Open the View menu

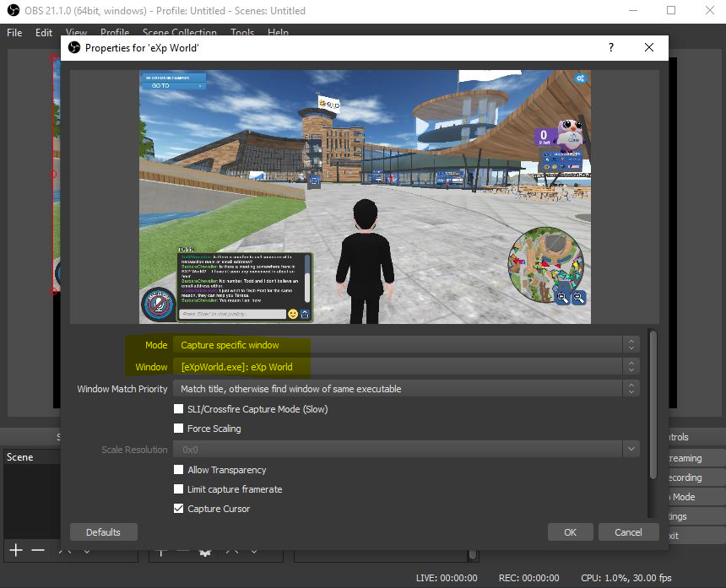coord(76,32)
